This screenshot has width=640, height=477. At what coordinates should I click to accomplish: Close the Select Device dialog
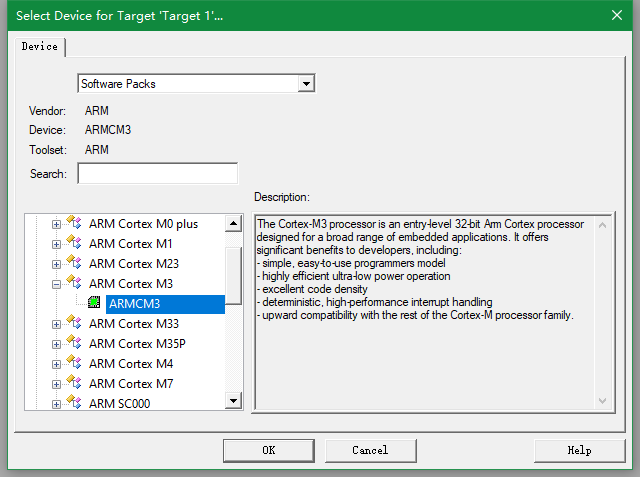pos(617,16)
